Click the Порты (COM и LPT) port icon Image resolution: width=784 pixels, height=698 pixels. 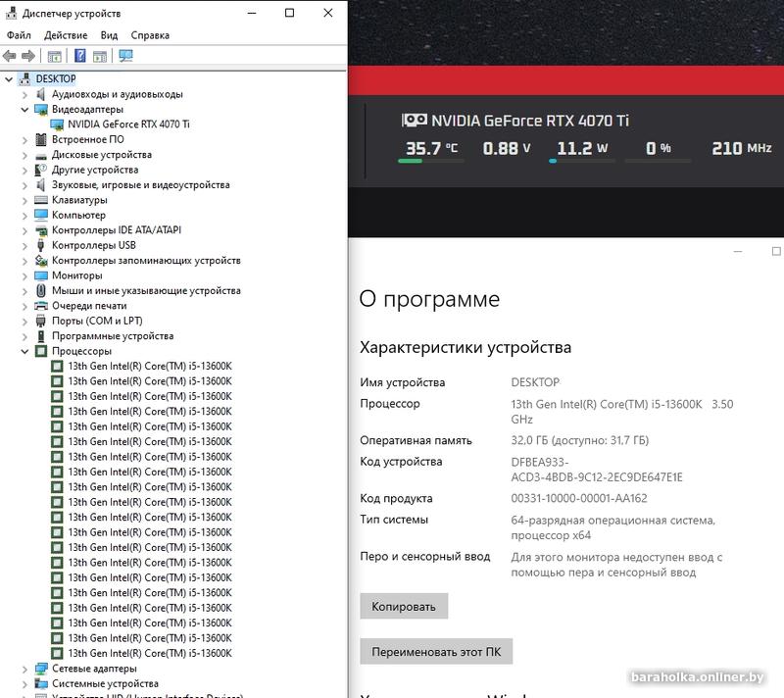pyautogui.click(x=41, y=321)
